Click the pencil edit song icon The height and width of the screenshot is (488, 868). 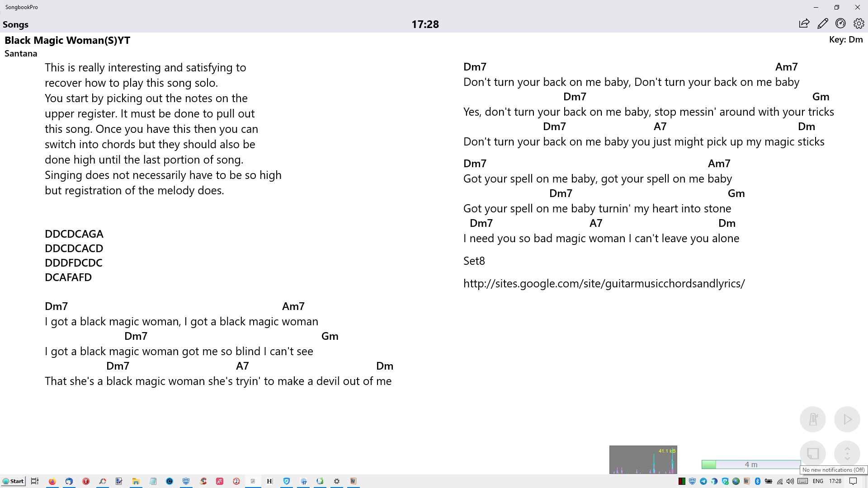tap(823, 23)
